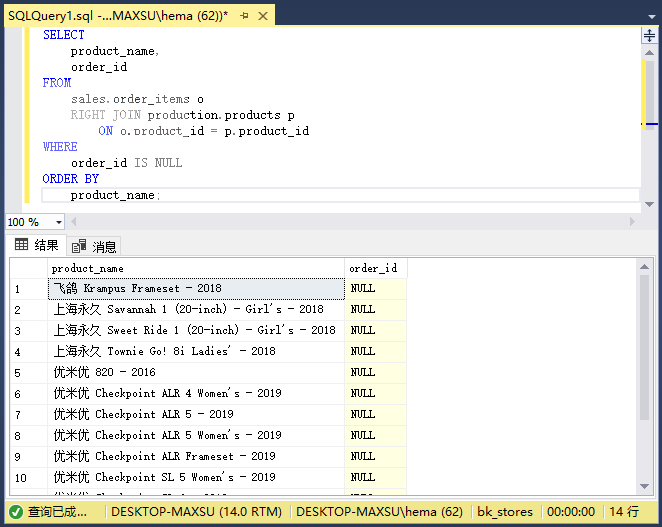Click the editor split window icon
Image resolution: width=662 pixels, height=527 pixels.
[x=649, y=35]
